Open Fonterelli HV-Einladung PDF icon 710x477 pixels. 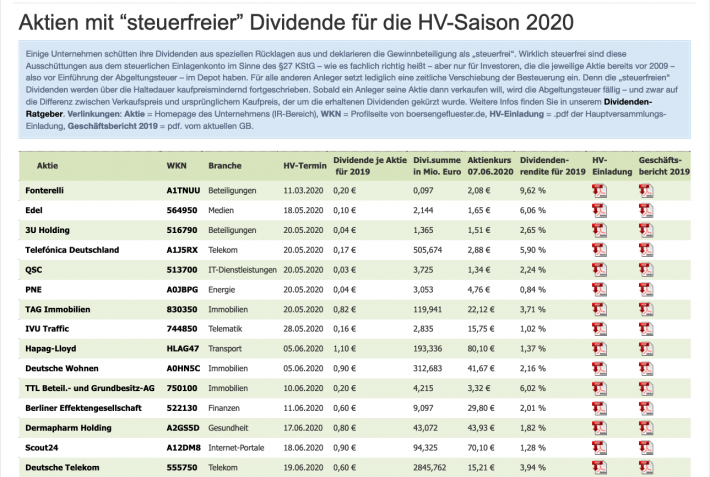[599, 191]
